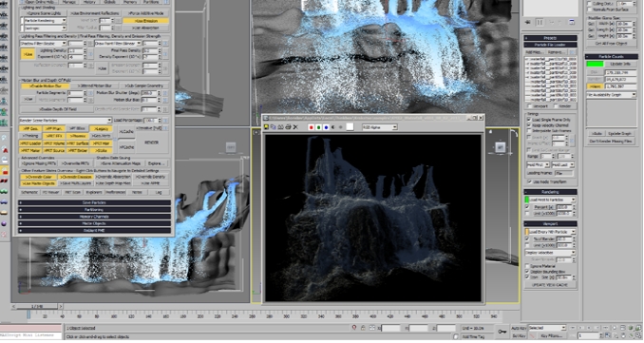This screenshot has width=644, height=343.
Task: Click the Update Info button
Action: (620, 64)
